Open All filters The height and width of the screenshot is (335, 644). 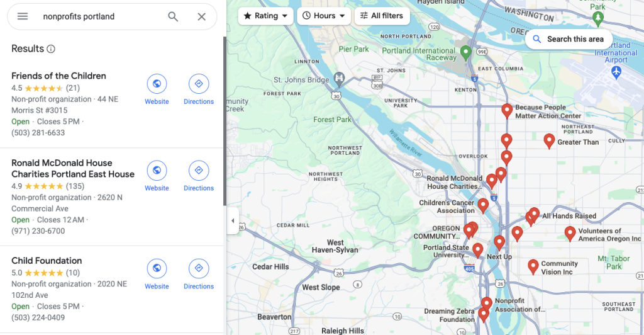[x=382, y=16]
